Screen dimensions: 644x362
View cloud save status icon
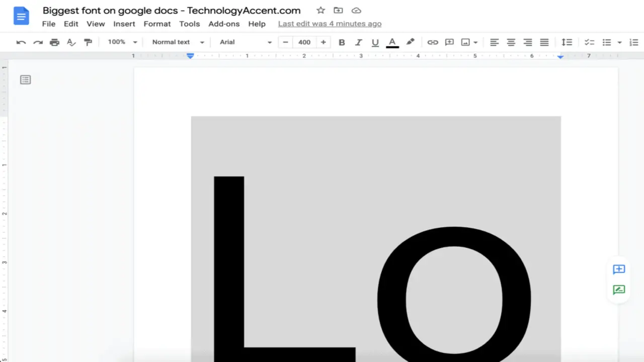tap(356, 11)
